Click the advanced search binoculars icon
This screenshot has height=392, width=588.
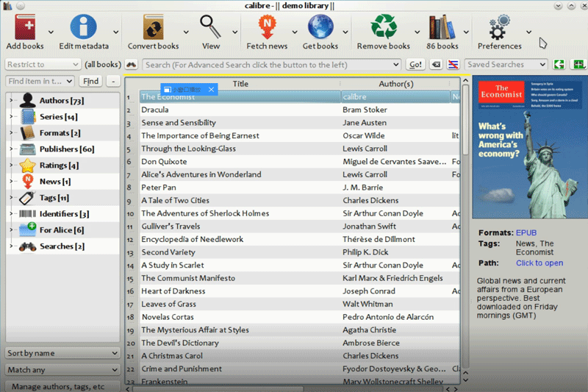[x=132, y=65]
